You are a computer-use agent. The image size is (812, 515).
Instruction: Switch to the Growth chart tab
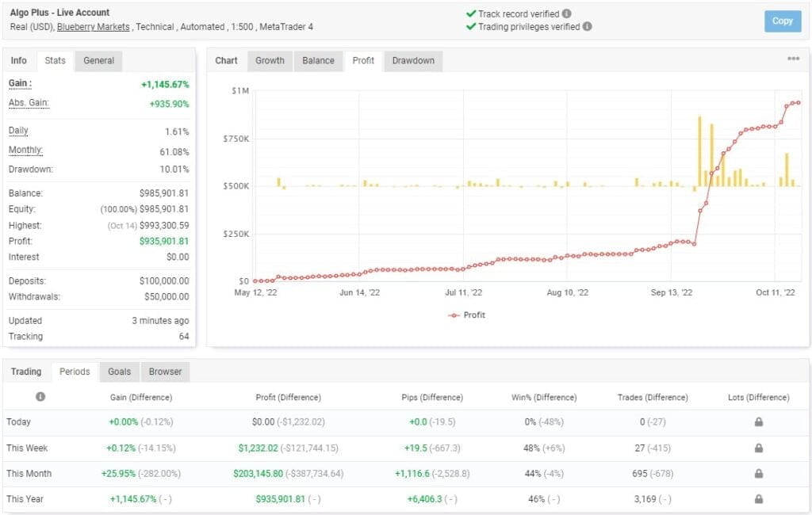point(270,60)
